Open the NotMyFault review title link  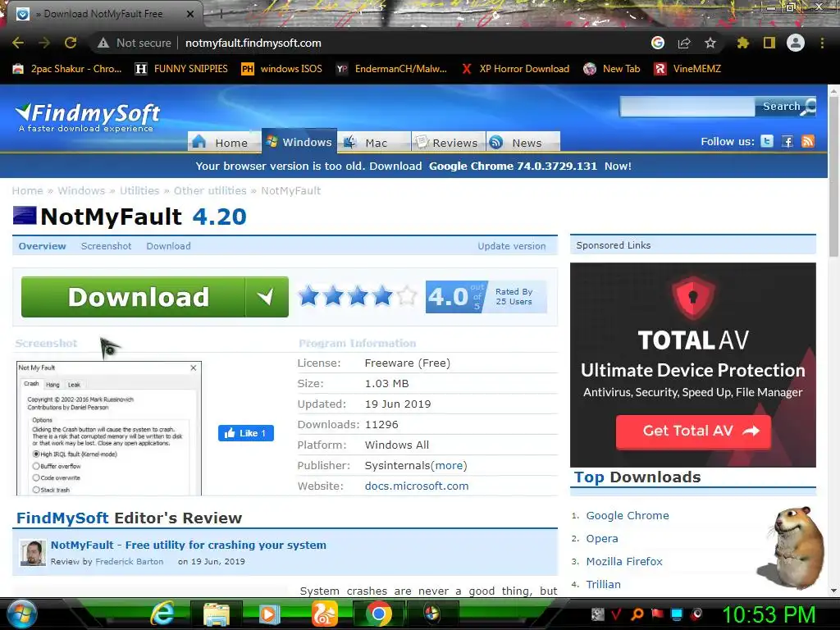[189, 545]
